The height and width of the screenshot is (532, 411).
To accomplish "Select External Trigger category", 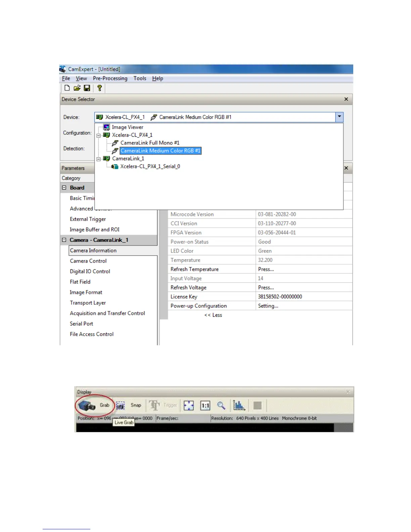I will click(x=88, y=219).
